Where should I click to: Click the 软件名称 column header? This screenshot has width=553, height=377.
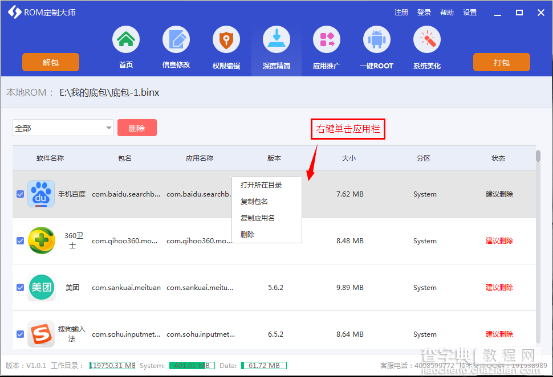50,158
